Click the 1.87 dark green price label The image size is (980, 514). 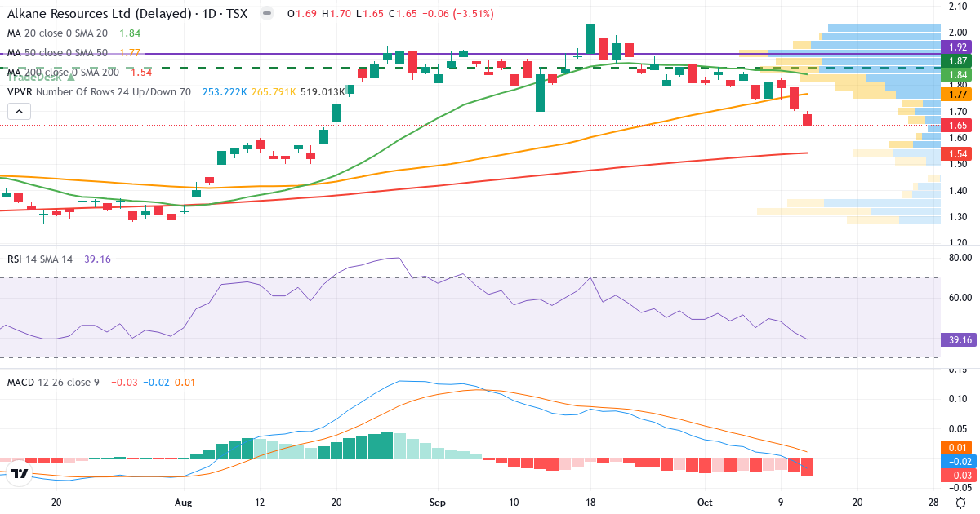coord(958,61)
